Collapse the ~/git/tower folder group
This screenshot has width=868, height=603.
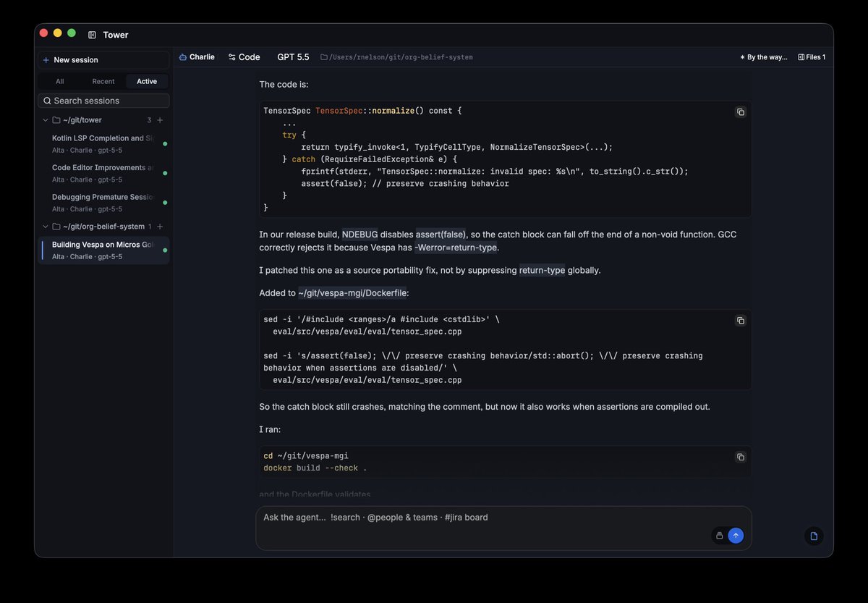coord(46,120)
